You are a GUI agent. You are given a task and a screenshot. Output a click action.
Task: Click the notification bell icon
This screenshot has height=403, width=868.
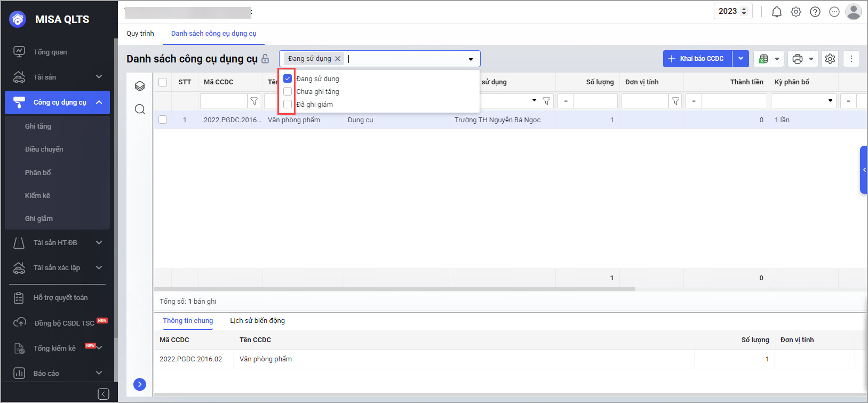[x=777, y=12]
